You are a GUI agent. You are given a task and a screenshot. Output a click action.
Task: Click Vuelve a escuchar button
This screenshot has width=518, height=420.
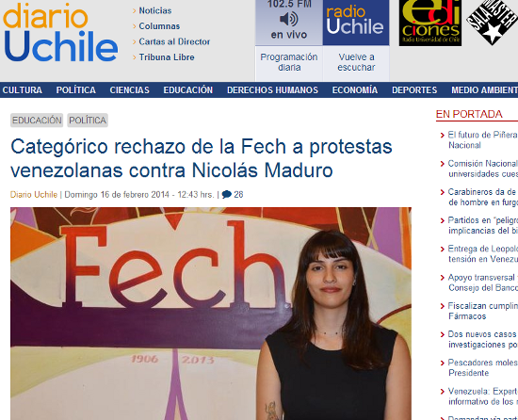click(356, 62)
